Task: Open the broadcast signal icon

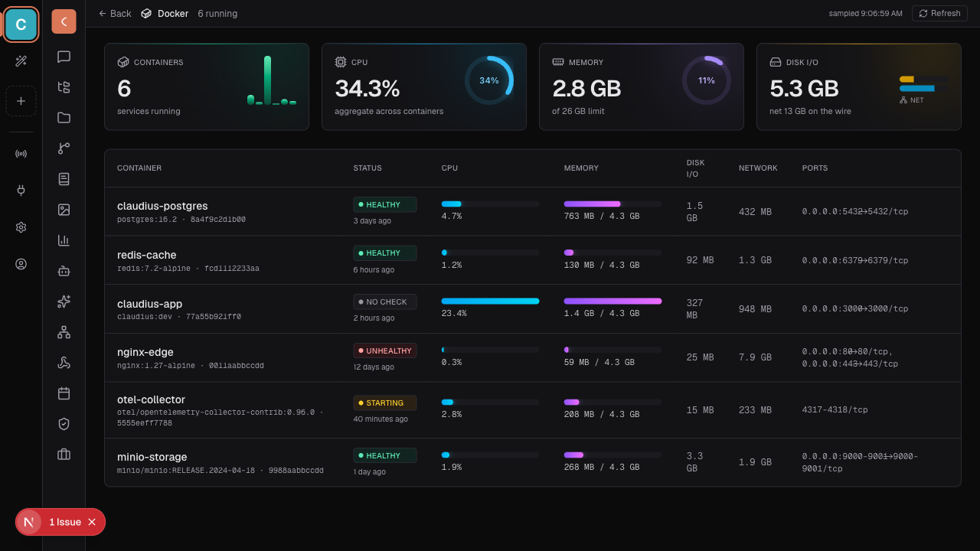Action: click(21, 154)
